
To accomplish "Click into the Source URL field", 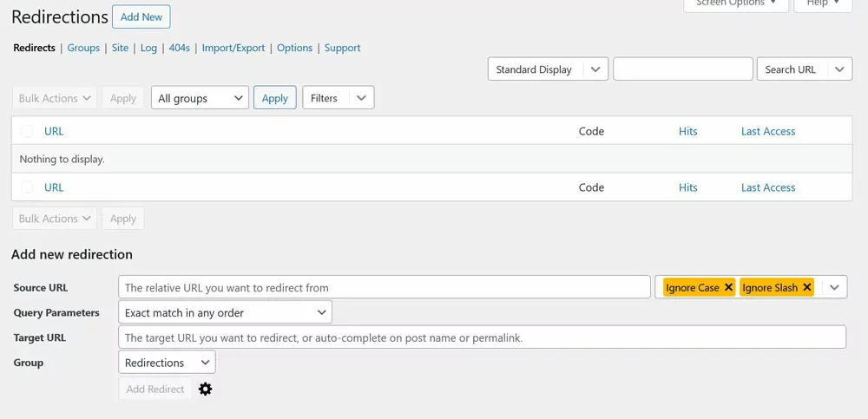I will pos(384,287).
